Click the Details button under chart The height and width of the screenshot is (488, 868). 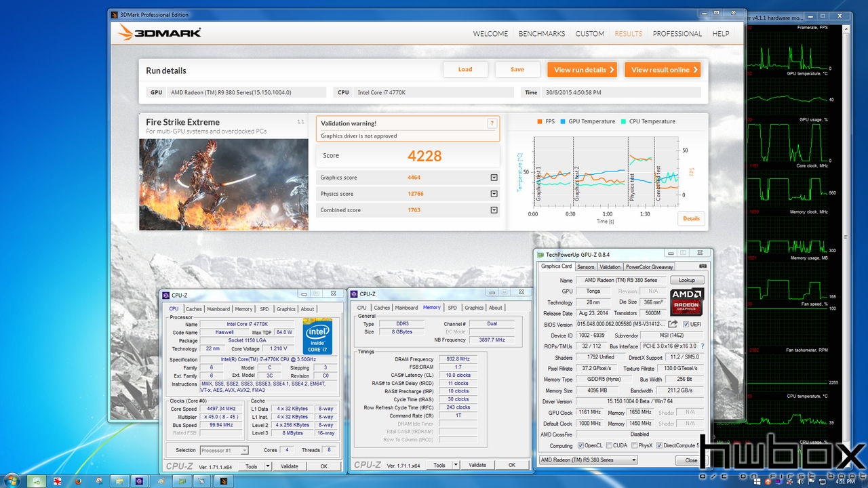pyautogui.click(x=691, y=218)
